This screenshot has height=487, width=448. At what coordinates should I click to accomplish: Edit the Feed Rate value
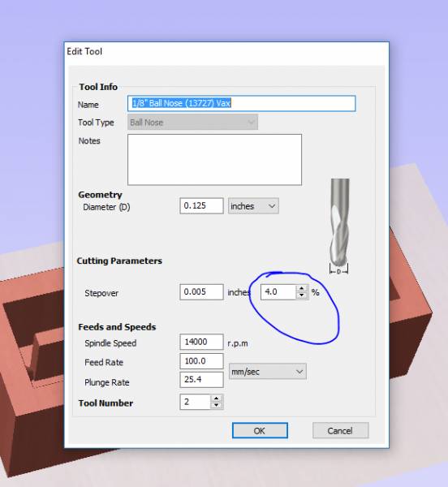201,361
